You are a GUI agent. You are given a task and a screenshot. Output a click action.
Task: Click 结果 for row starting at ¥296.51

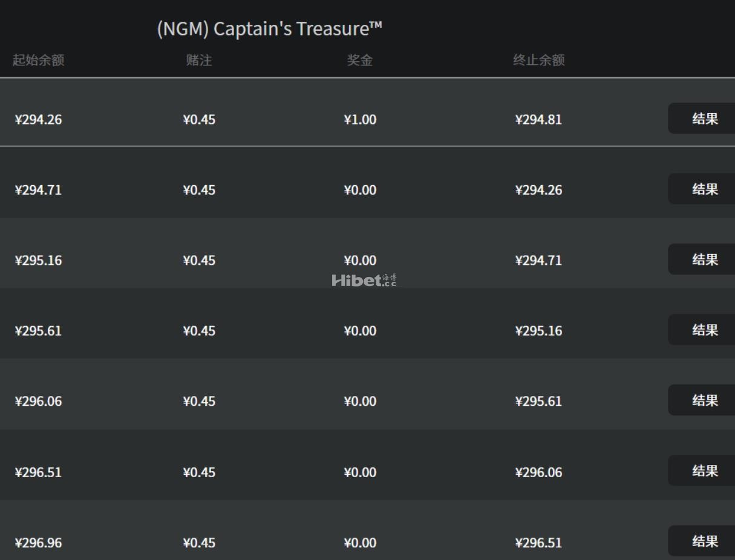click(704, 471)
